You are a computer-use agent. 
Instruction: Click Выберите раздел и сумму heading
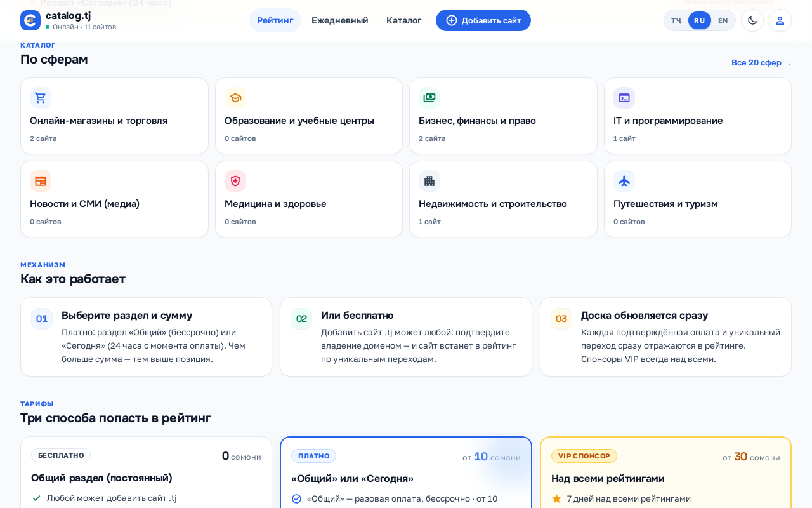pos(127,315)
